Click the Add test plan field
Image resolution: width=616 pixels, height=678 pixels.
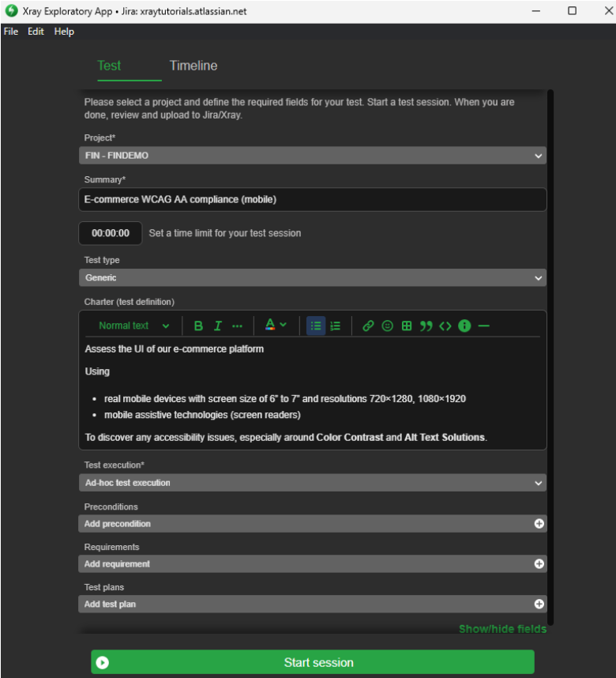coord(313,604)
